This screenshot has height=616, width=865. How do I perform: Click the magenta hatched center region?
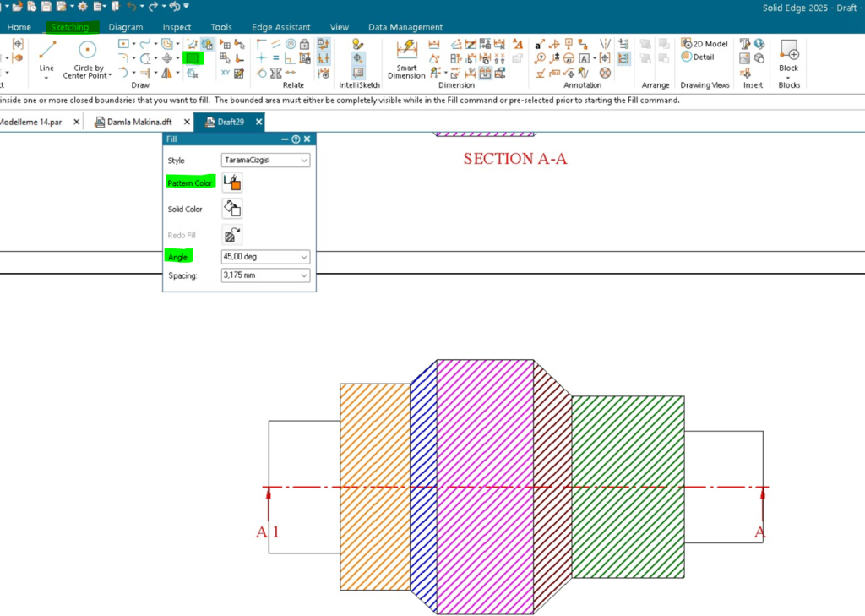[x=485, y=486]
